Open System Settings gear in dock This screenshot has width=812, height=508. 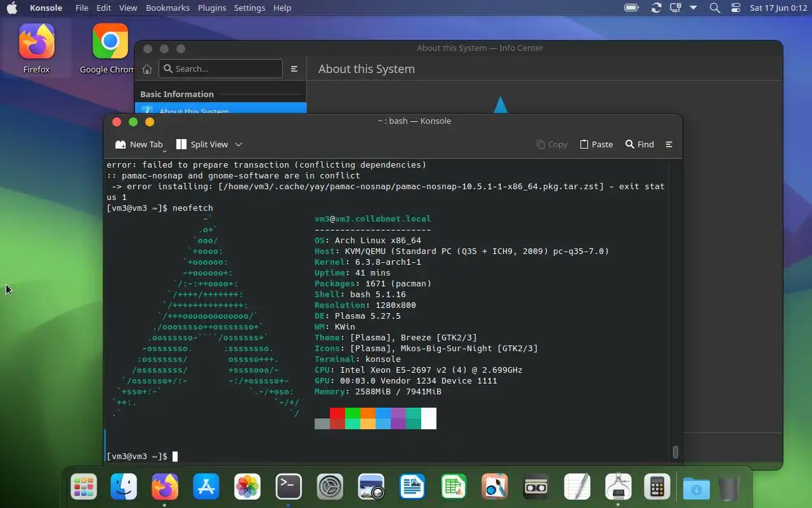(x=330, y=487)
